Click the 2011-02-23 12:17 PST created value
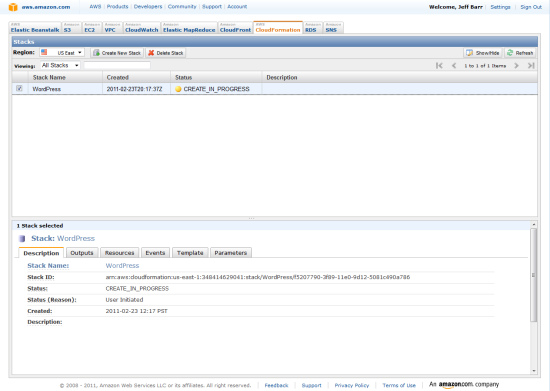This screenshot has width=550, height=391. coord(136,311)
